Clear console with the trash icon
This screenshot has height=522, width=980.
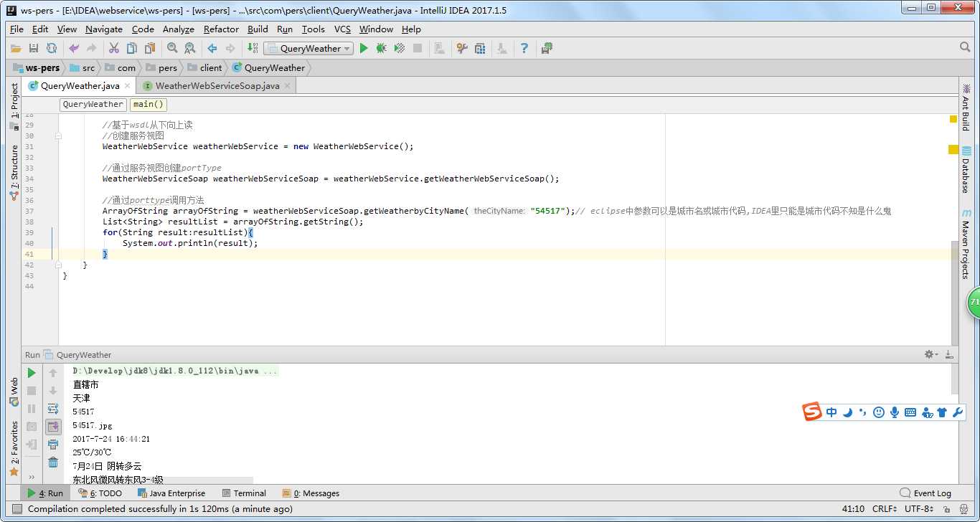pyautogui.click(x=53, y=462)
